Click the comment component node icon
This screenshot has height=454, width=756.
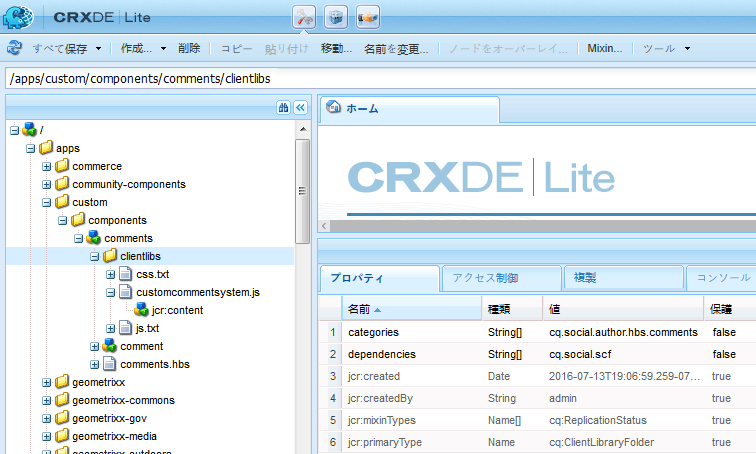click(x=109, y=346)
